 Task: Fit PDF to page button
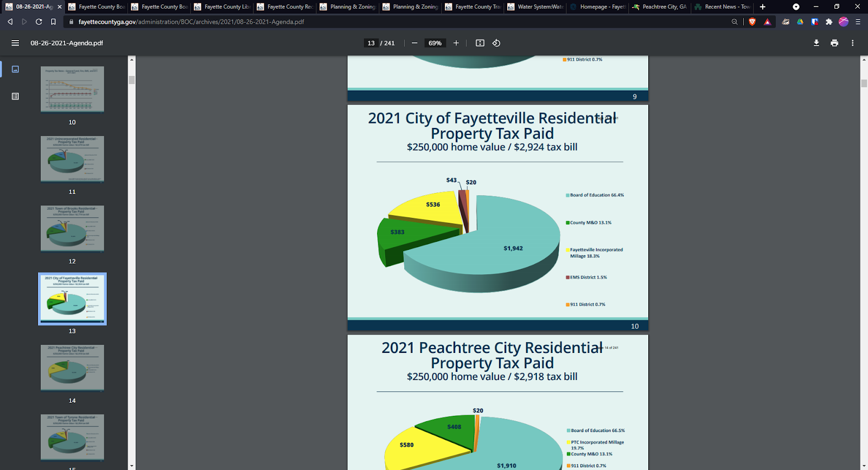[480, 43]
